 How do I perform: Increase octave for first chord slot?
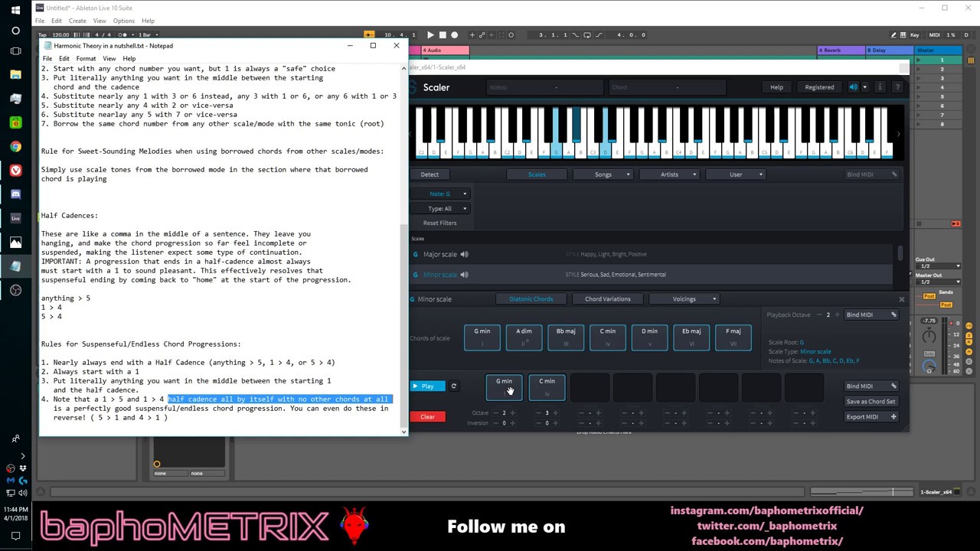click(513, 413)
